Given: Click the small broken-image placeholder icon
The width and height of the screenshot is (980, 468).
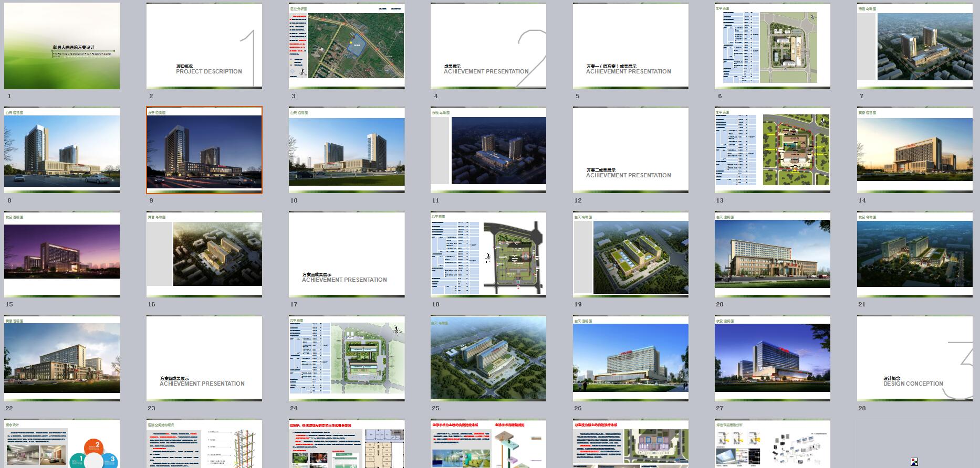Looking at the screenshot, I should [x=914, y=462].
